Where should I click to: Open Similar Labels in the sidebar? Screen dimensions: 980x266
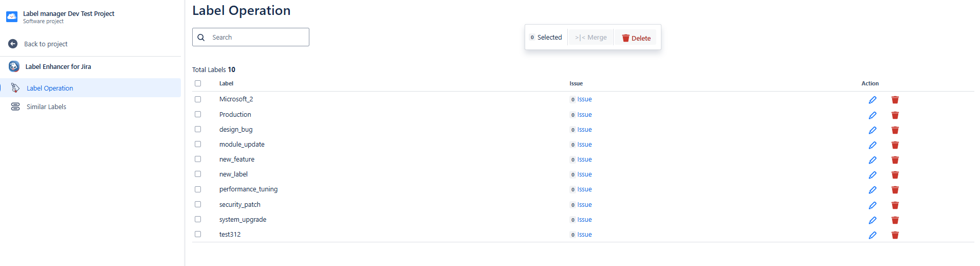pyautogui.click(x=90, y=107)
